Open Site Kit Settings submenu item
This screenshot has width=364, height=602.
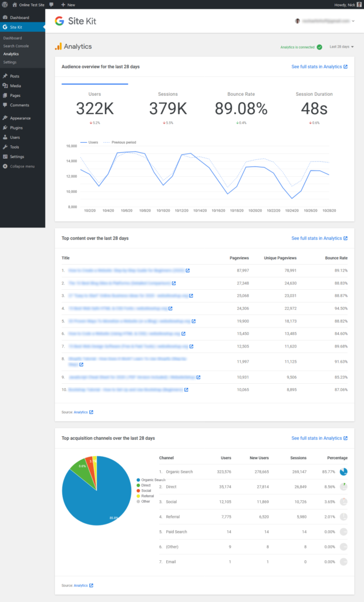click(x=9, y=62)
